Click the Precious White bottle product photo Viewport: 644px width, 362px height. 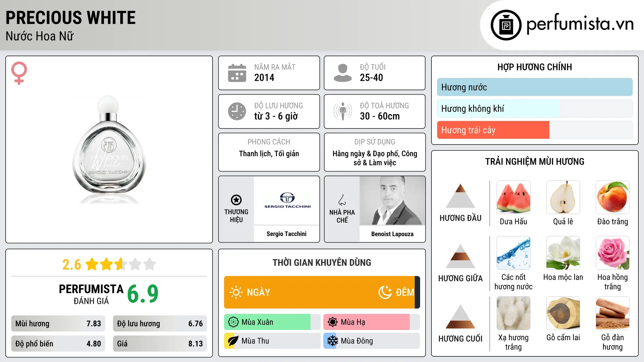(109, 149)
